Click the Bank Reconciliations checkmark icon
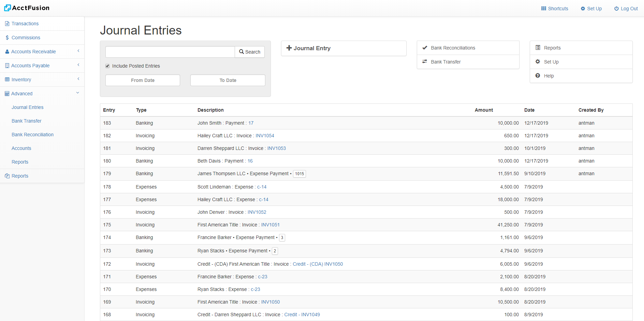Viewport: 644px width, 321px height. pos(425,48)
